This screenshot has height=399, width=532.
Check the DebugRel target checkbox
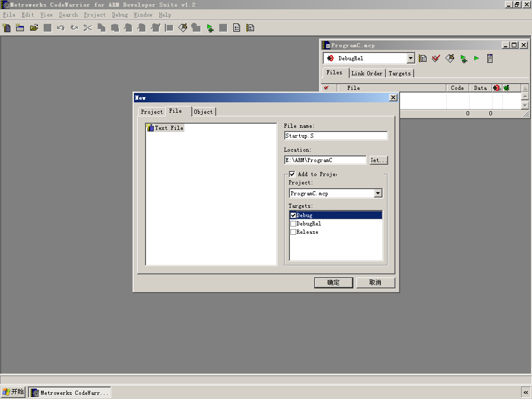294,223
